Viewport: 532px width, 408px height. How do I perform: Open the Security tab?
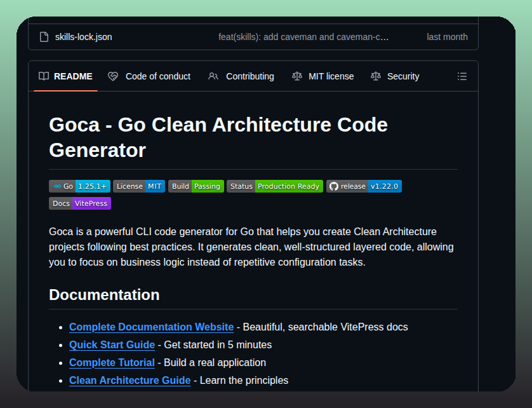click(395, 76)
